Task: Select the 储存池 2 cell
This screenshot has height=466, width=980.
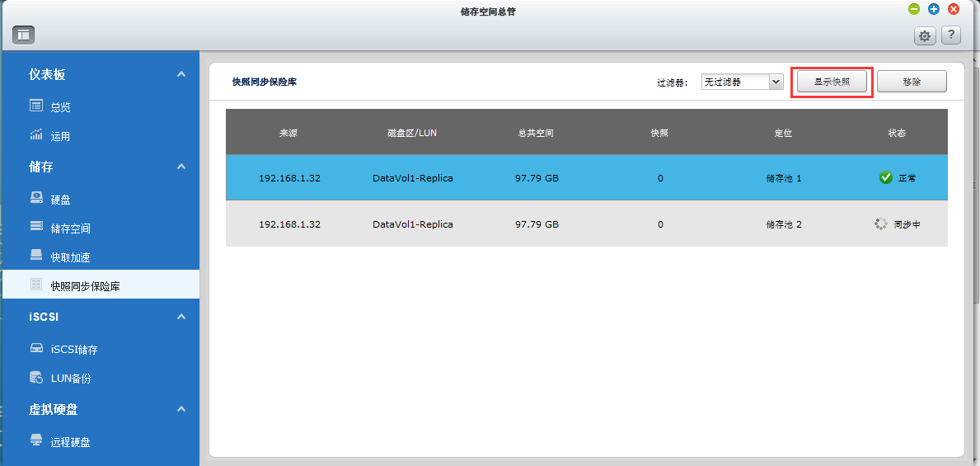Action: pos(784,224)
